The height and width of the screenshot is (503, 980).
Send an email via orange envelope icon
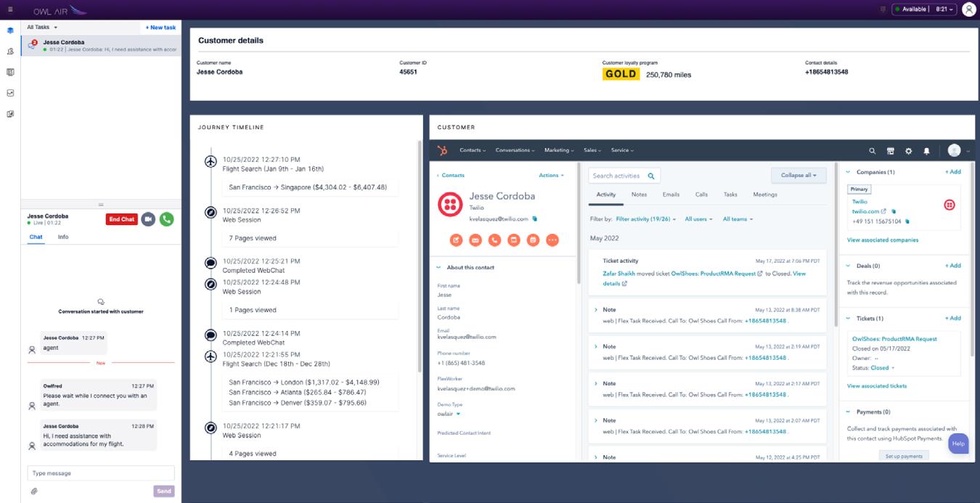coord(475,240)
